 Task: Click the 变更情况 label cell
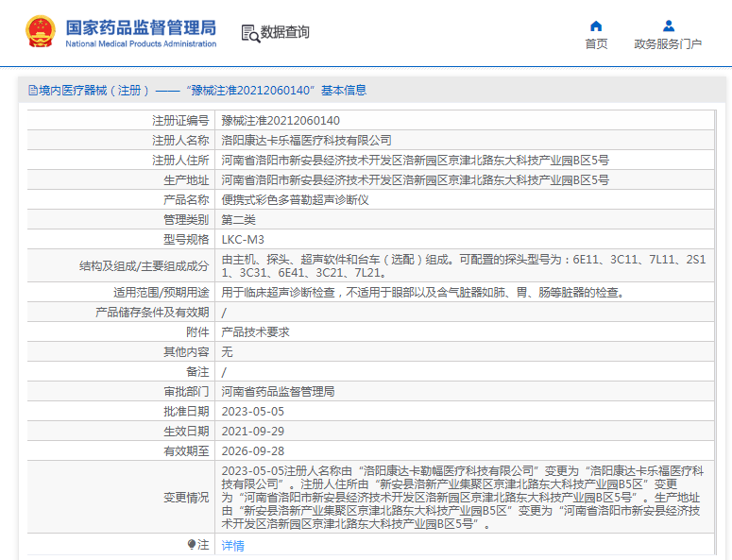click(121, 498)
